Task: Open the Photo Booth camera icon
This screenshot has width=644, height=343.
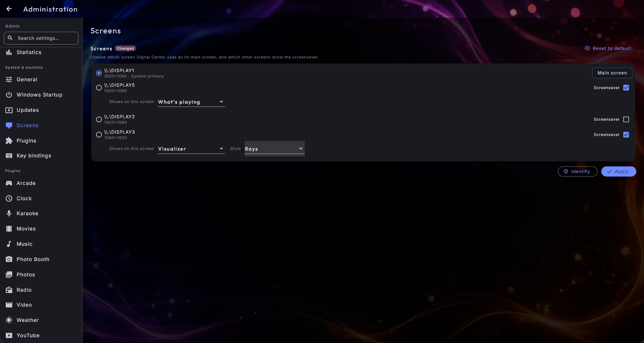Action: point(9,259)
